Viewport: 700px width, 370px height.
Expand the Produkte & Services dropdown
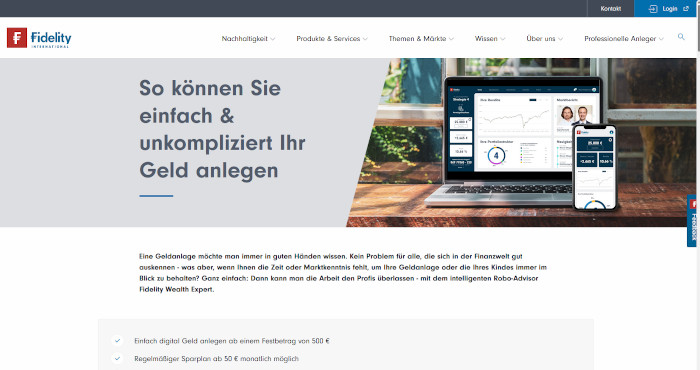(332, 39)
